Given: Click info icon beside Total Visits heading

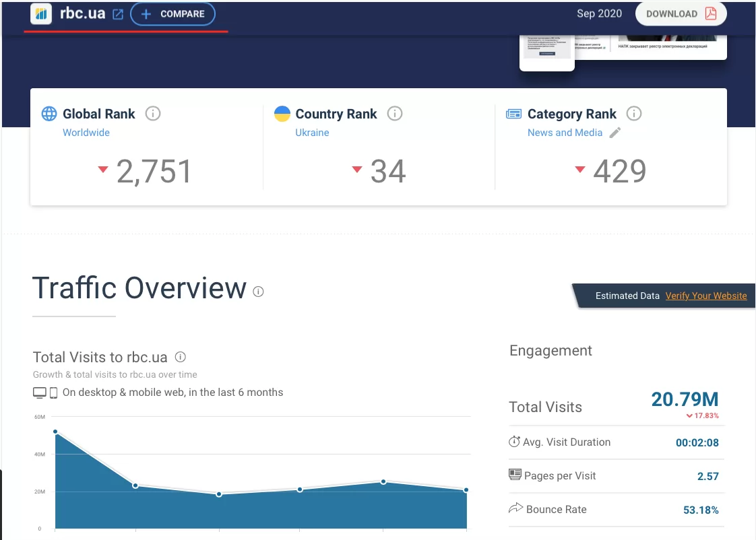Looking at the screenshot, I should 180,358.
